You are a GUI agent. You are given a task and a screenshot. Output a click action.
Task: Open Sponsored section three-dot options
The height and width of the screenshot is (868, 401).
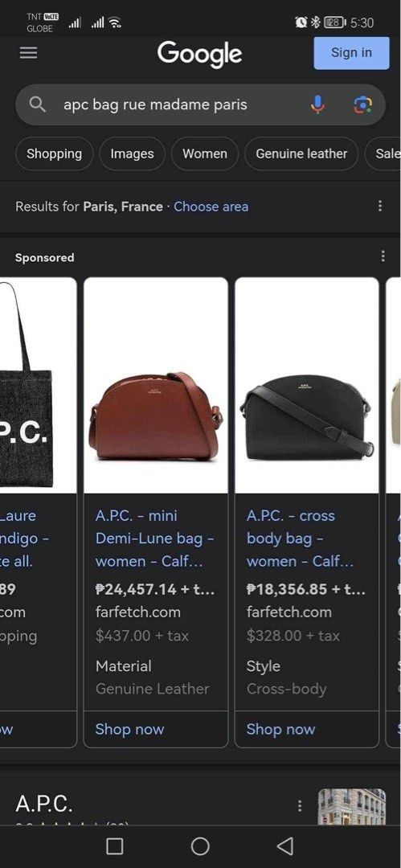(x=383, y=256)
